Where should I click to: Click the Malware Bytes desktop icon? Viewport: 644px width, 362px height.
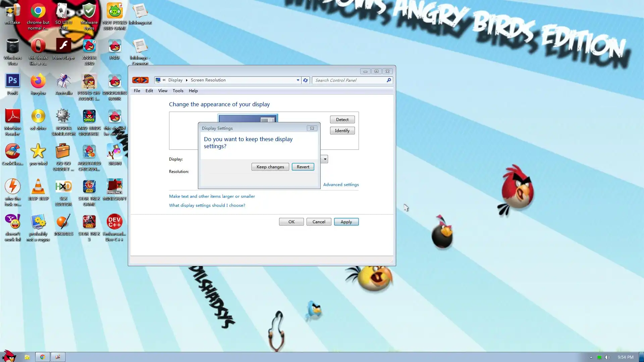[x=89, y=11]
